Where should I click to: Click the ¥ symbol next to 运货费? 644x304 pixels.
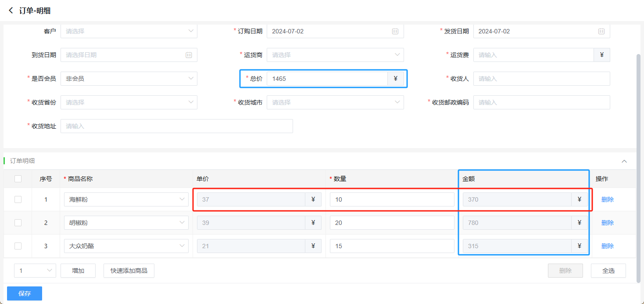[x=601, y=55]
